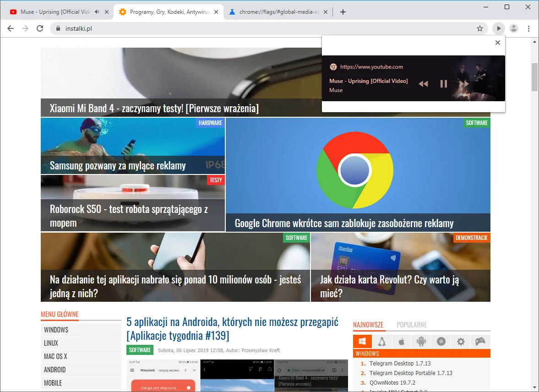
Task: Switch to the POPULARNE tab
Action: [411, 325]
